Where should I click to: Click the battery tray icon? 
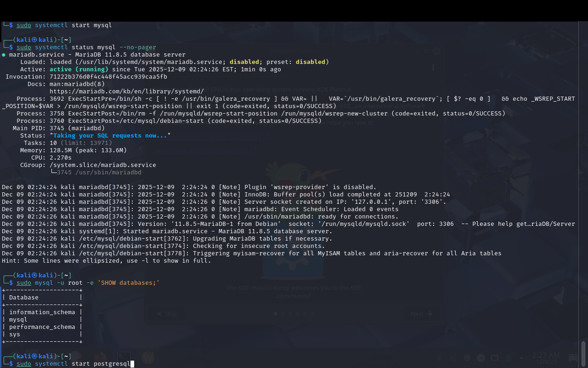[508, 358]
